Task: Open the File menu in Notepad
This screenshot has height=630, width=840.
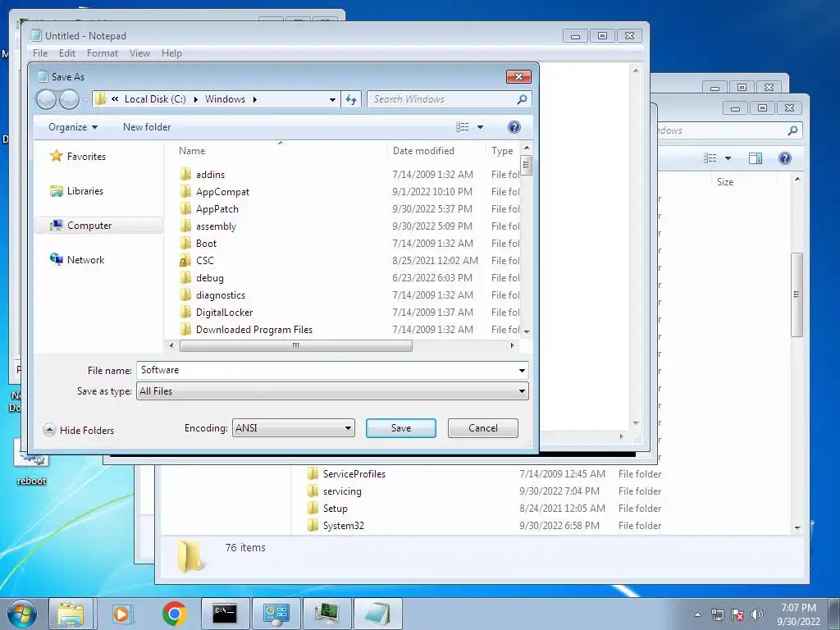Action: point(40,53)
